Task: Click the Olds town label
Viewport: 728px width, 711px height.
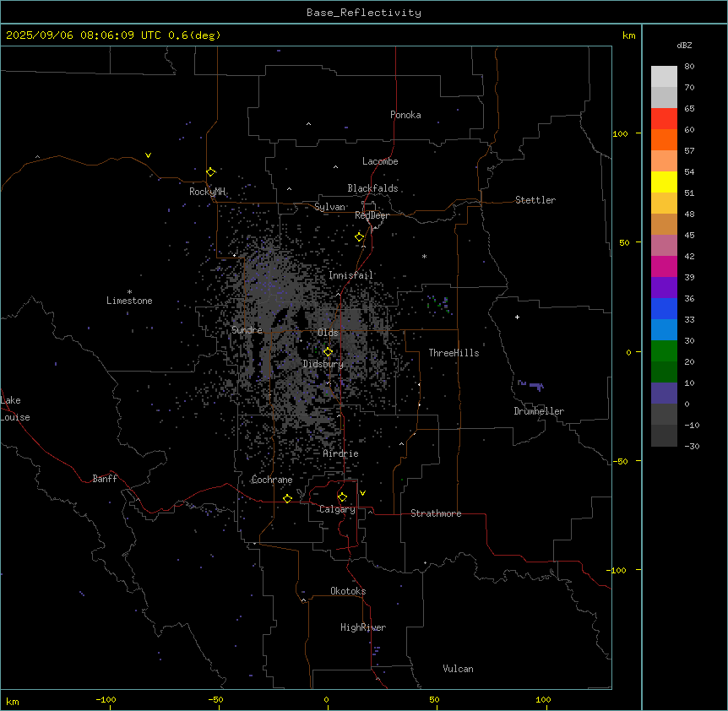Action: tap(328, 333)
